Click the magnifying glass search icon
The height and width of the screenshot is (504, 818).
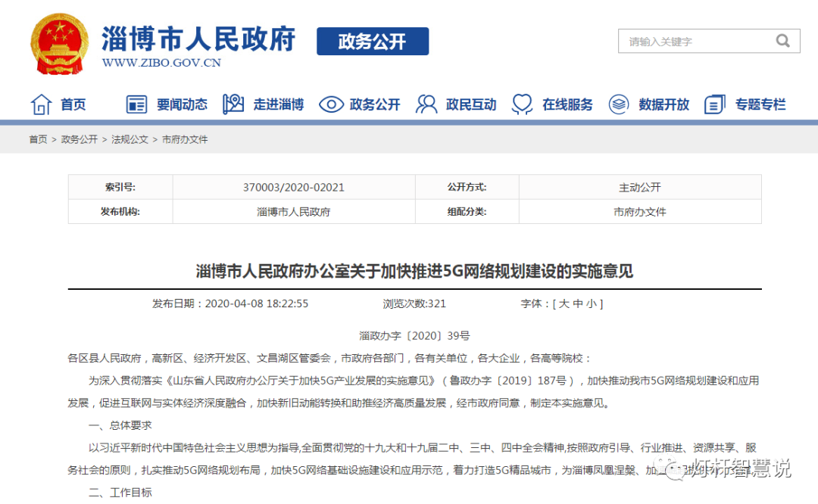point(782,42)
